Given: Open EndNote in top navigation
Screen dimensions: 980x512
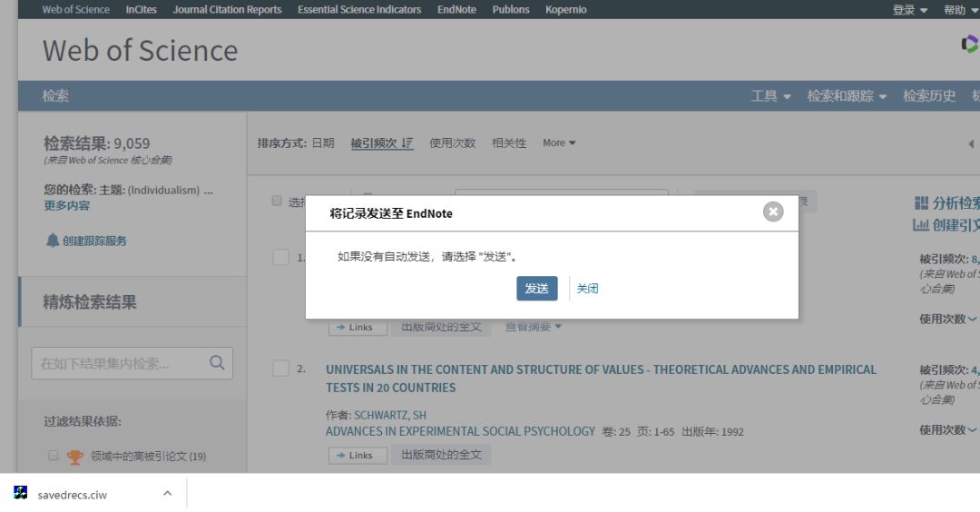Looking at the screenshot, I should tap(456, 9).
